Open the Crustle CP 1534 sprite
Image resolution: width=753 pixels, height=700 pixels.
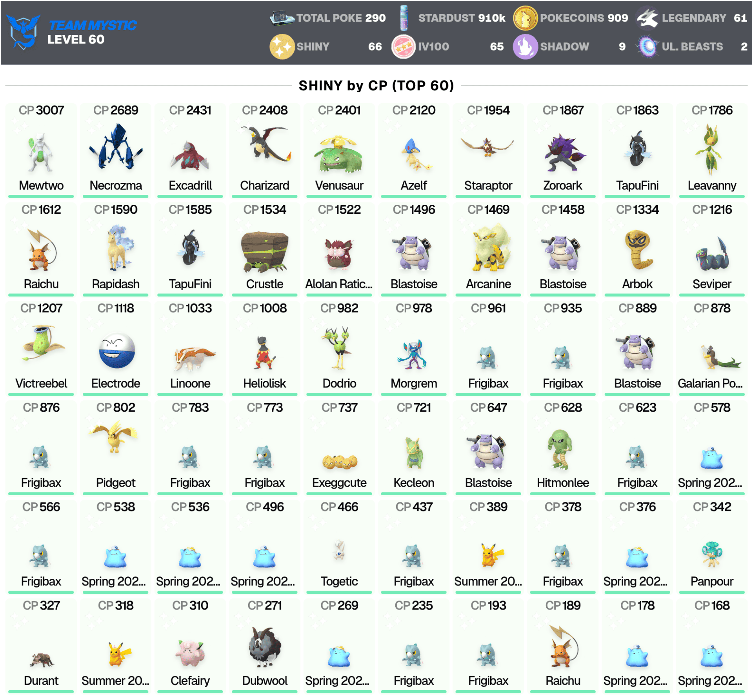tap(264, 253)
